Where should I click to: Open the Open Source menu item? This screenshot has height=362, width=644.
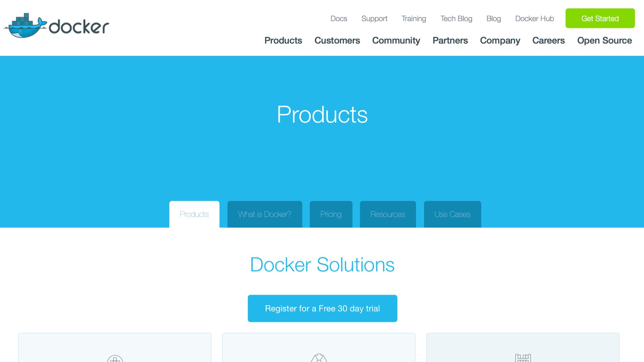click(x=604, y=41)
